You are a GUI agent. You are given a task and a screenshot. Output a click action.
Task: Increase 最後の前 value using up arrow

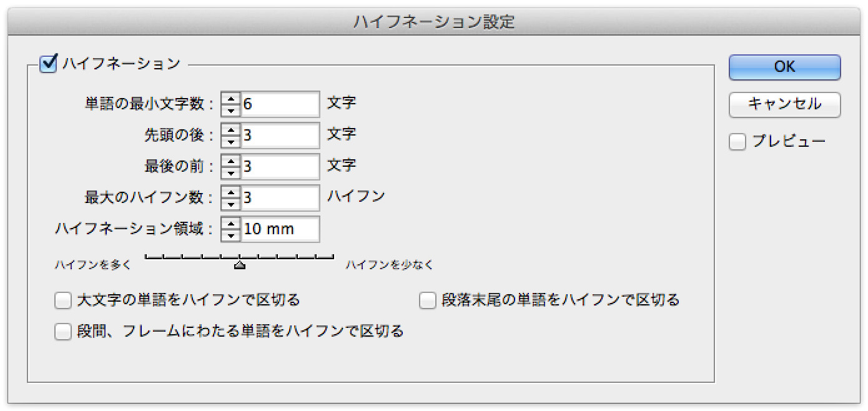pyautogui.click(x=231, y=161)
